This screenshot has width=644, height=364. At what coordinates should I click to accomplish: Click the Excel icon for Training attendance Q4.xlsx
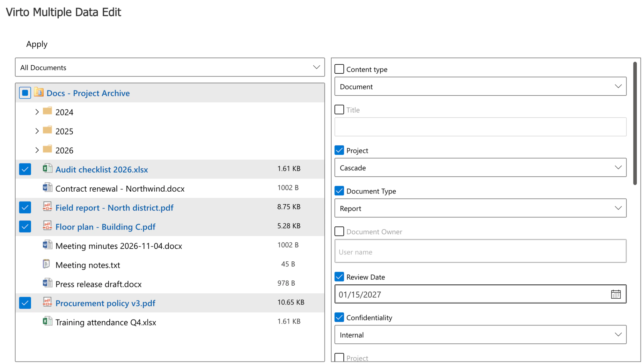47,321
